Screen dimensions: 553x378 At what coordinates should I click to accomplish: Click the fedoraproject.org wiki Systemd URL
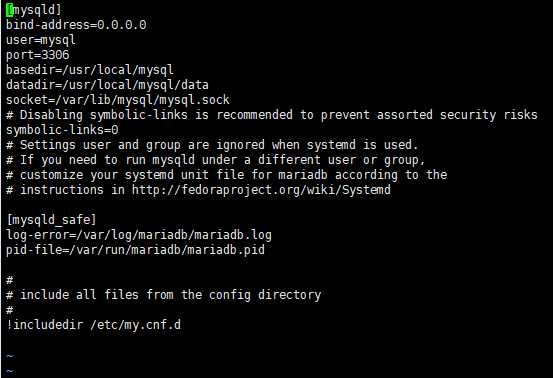261,190
